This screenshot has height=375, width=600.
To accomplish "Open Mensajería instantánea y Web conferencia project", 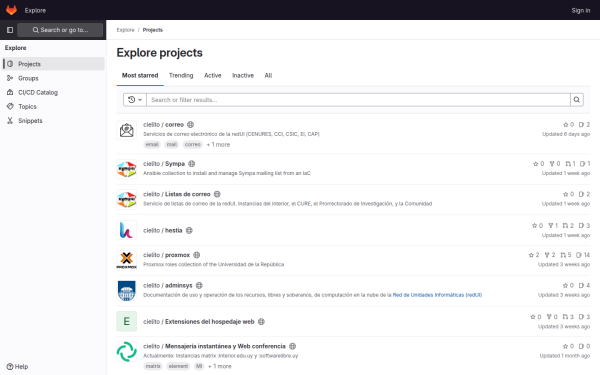I will (214, 346).
